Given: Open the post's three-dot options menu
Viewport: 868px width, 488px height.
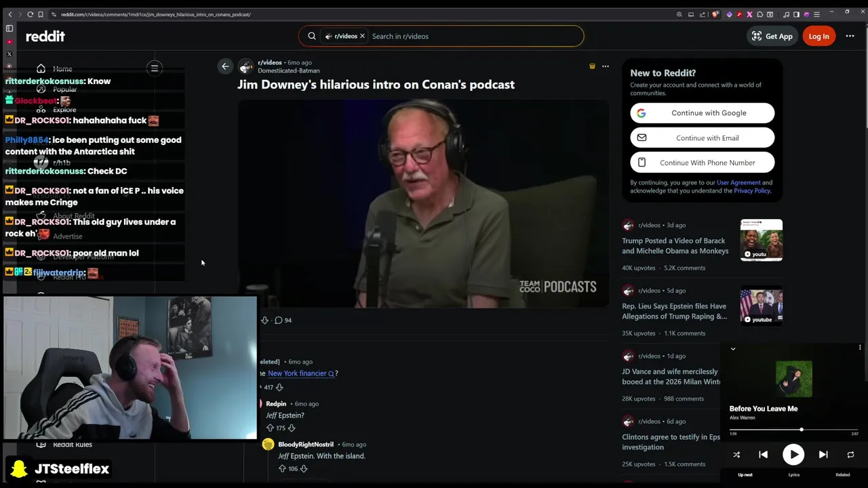Looking at the screenshot, I should (606, 66).
